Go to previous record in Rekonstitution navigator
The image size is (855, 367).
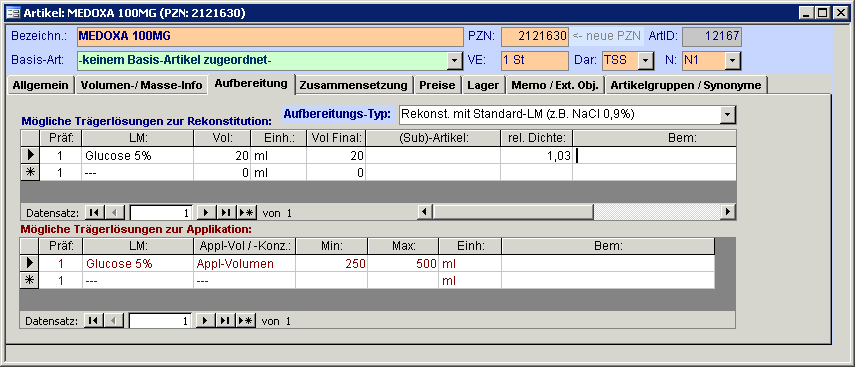pos(114,212)
